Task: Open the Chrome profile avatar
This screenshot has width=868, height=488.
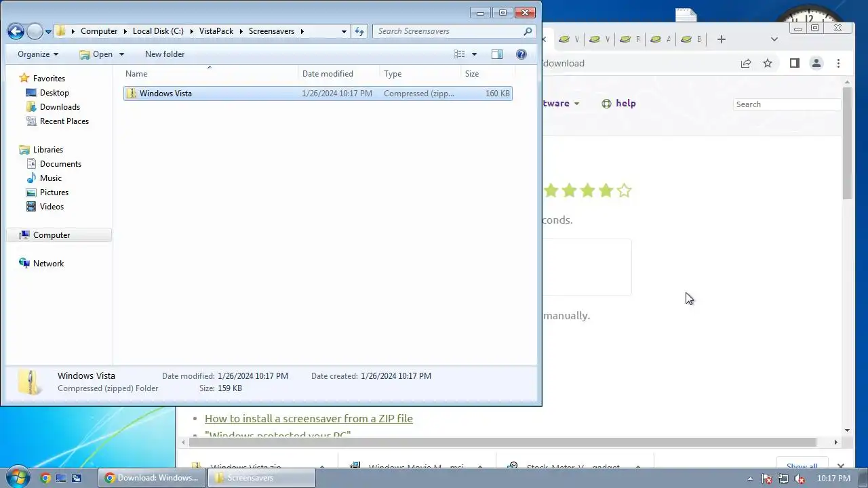Action: (816, 63)
